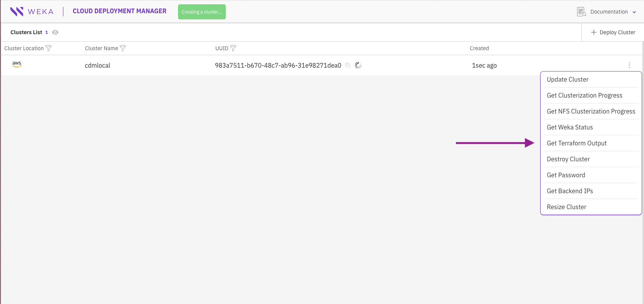Image resolution: width=644 pixels, height=304 pixels.
Task: Click the UUID column filter icon
Action: (233, 48)
